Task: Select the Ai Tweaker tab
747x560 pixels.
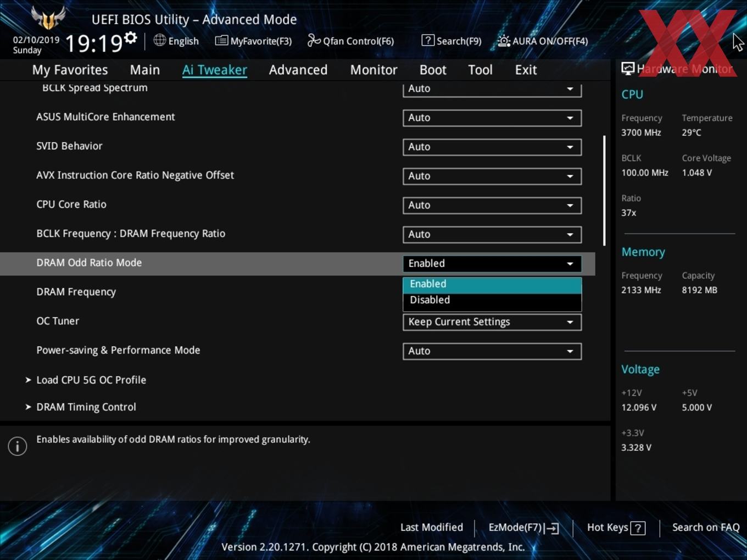Action: [x=215, y=70]
